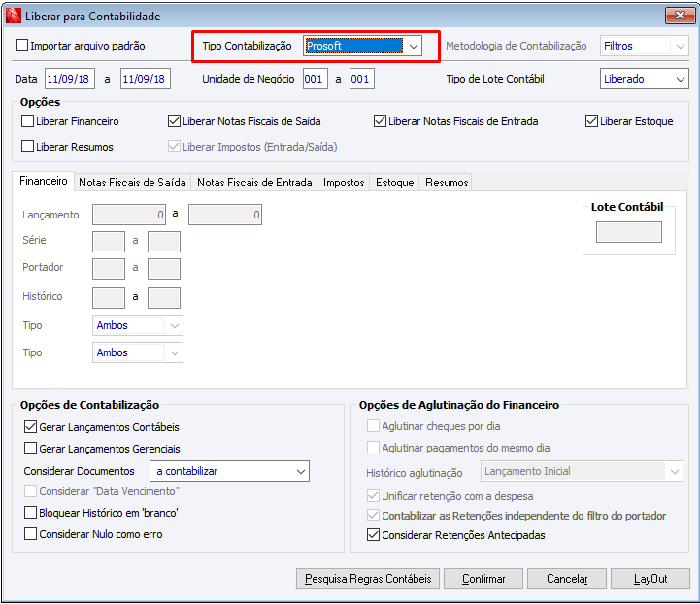700x604 pixels.
Task: Open the first Tipo Ambos dropdown
Action: coord(138,326)
